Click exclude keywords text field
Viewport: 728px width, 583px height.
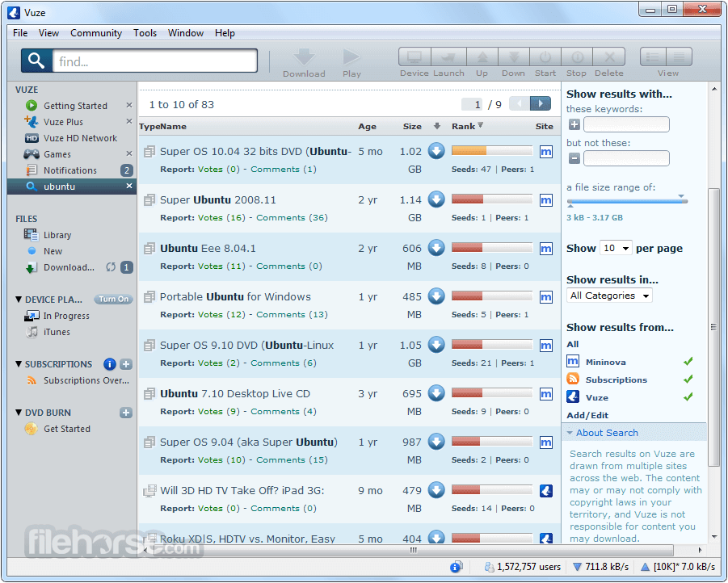pos(626,158)
